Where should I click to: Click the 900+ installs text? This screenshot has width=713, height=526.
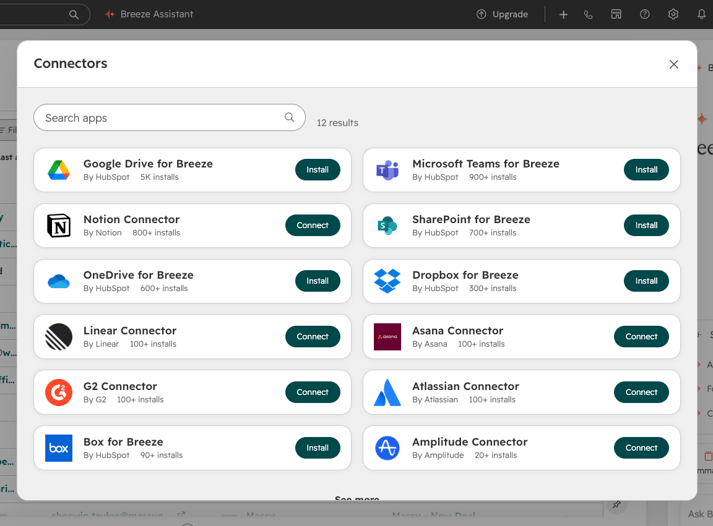pos(492,177)
